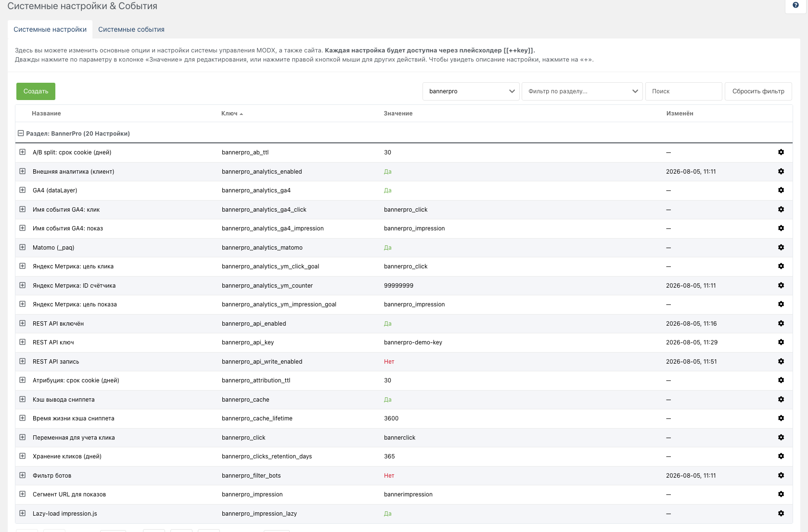Expand description of GA4 (dataLayer) setting
The height and width of the screenshot is (532, 808).
click(22, 190)
